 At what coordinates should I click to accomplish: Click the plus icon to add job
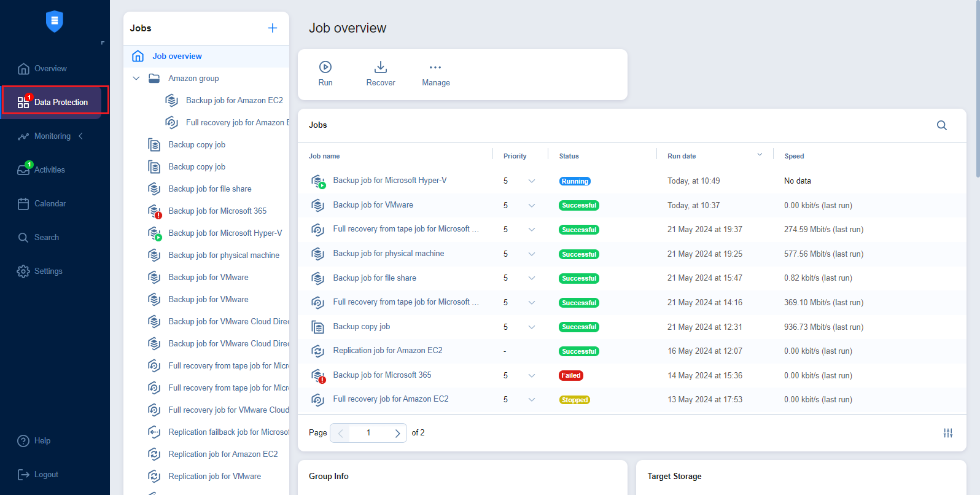273,28
